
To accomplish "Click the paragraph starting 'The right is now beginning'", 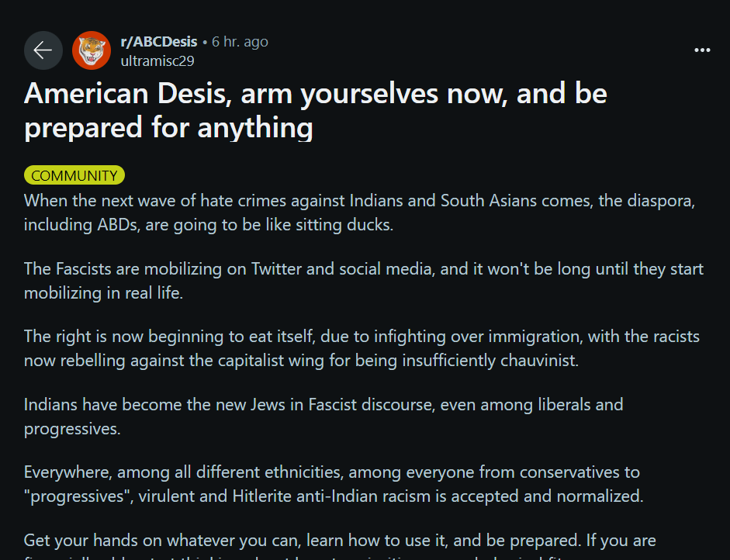I will (362, 348).
